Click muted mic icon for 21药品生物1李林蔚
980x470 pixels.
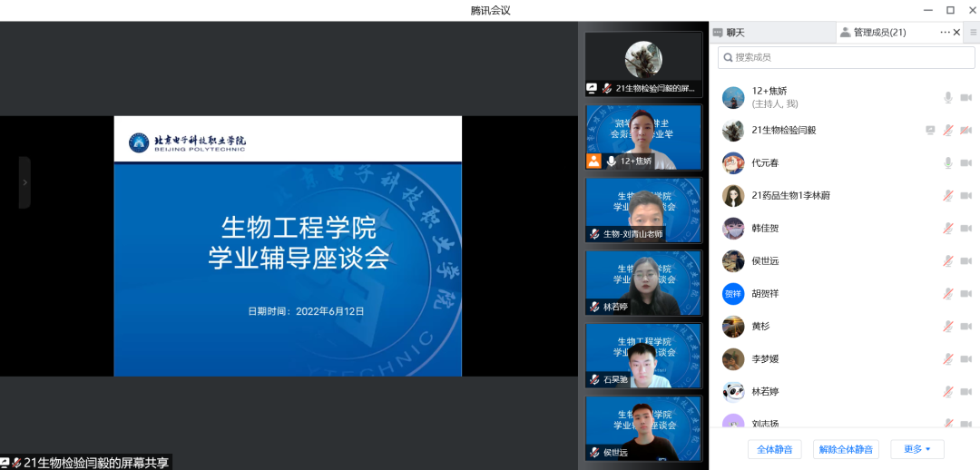point(948,195)
